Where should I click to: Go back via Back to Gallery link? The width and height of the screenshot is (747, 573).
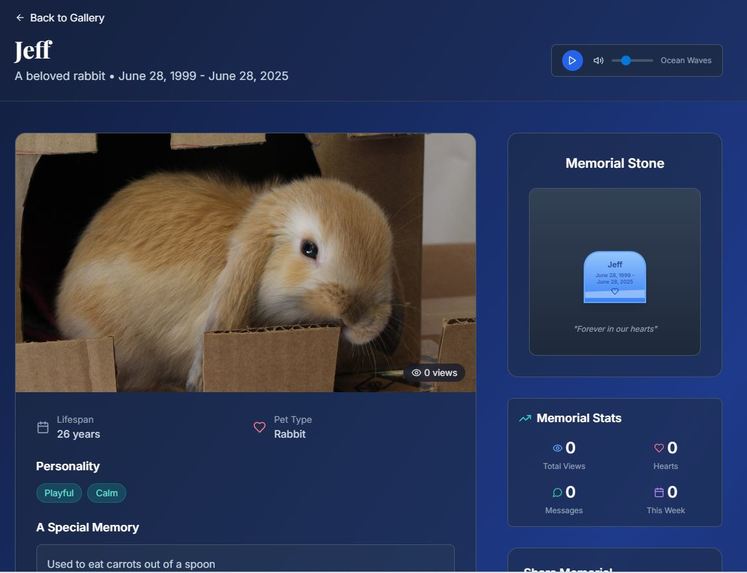60,18
